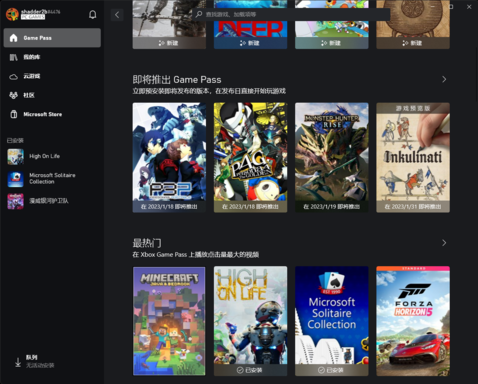Open the Cloud Gaming sidebar item
The image size is (478, 384).
tap(52, 76)
